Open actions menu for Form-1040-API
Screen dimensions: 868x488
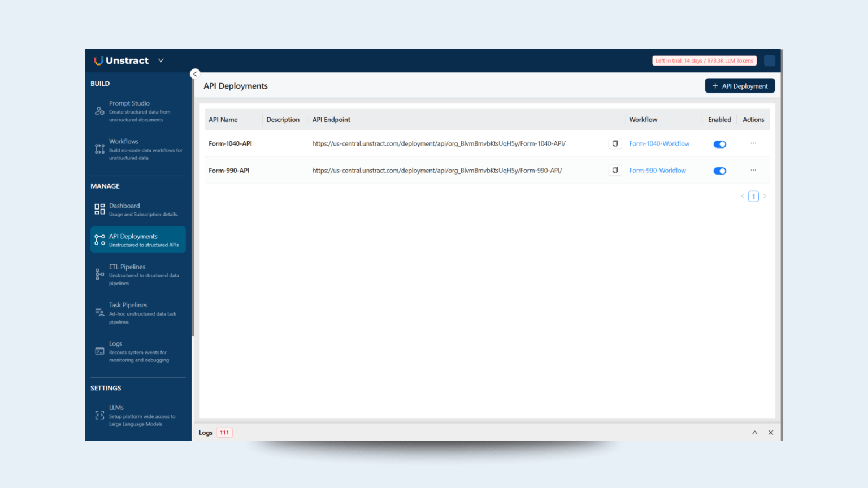(753, 143)
